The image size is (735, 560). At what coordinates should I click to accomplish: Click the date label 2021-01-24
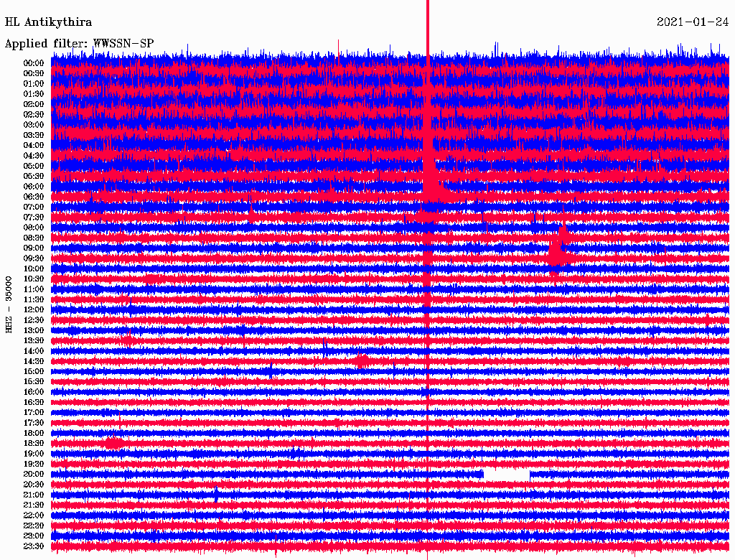tap(693, 22)
